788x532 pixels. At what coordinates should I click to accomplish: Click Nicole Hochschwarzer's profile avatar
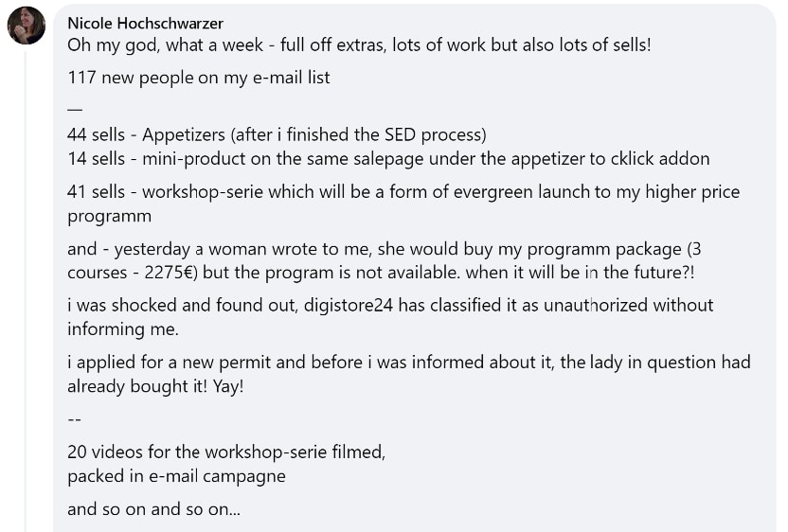point(27,26)
